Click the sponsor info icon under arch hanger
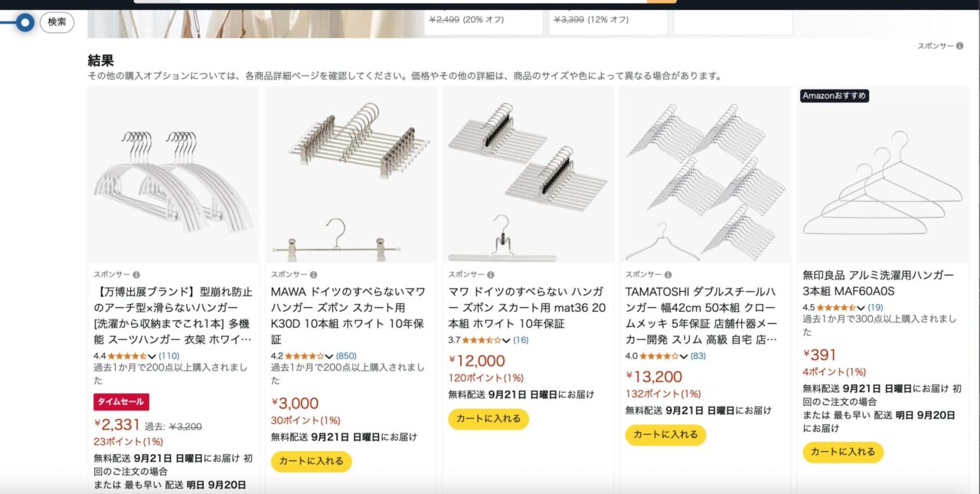Screen dimensions: 980x494 click(136, 274)
